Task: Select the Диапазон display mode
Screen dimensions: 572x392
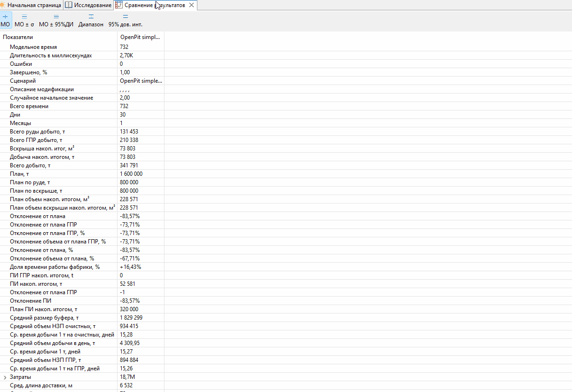Action: 91,20
